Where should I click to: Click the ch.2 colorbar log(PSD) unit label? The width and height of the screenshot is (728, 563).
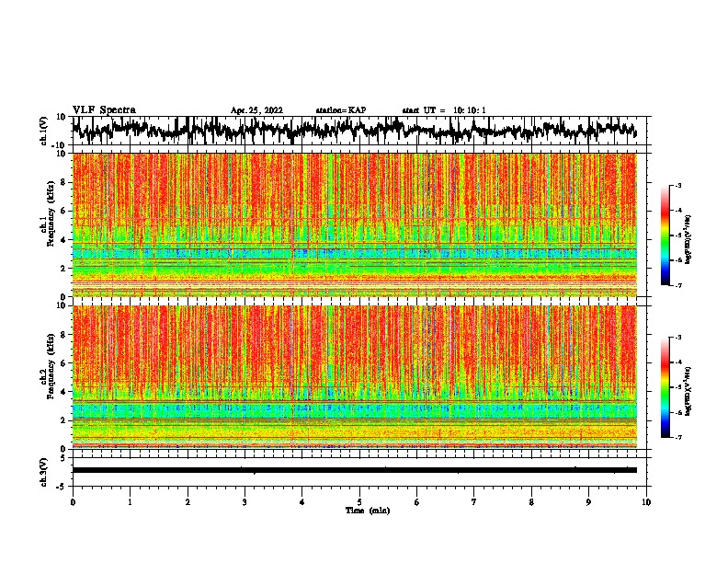pyautogui.click(x=688, y=391)
